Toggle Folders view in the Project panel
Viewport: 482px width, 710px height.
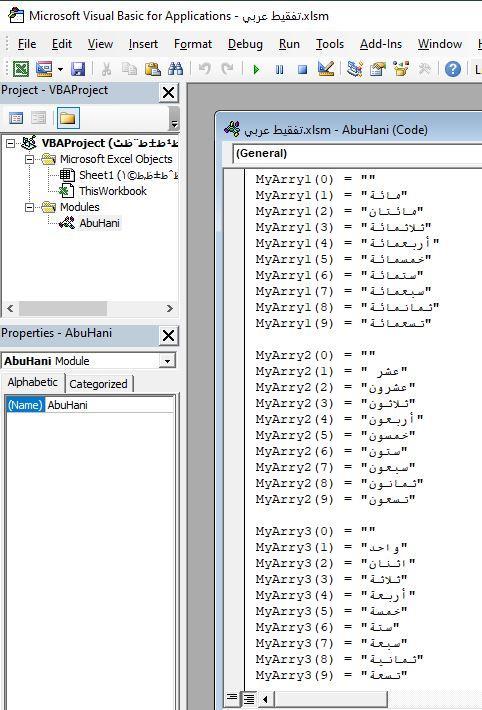click(68, 119)
